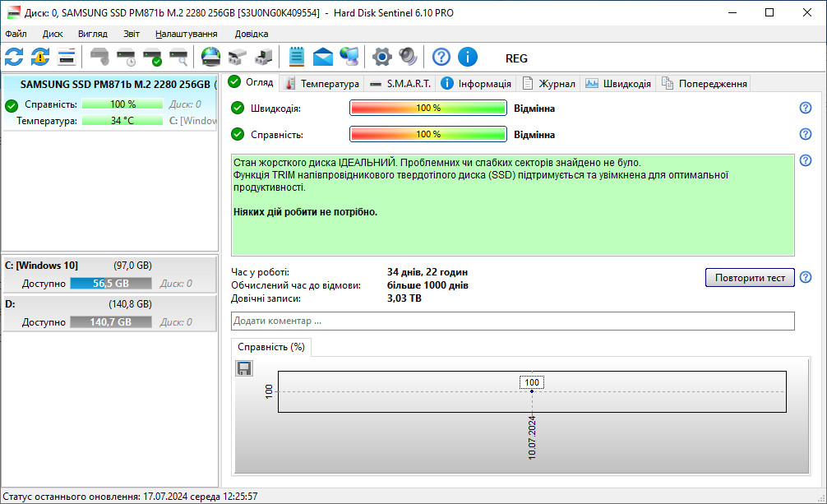The height and width of the screenshot is (504, 827).
Task: Click the globe with disk toolbar icon
Action: click(x=211, y=57)
